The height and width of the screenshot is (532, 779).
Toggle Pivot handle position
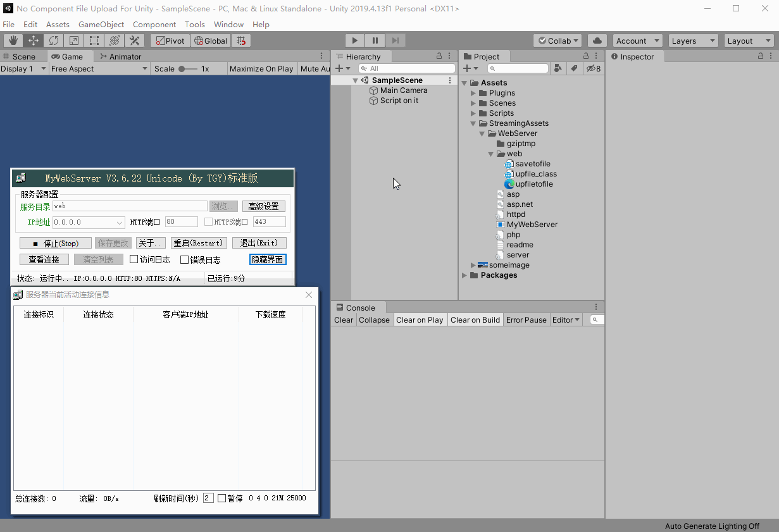click(170, 40)
